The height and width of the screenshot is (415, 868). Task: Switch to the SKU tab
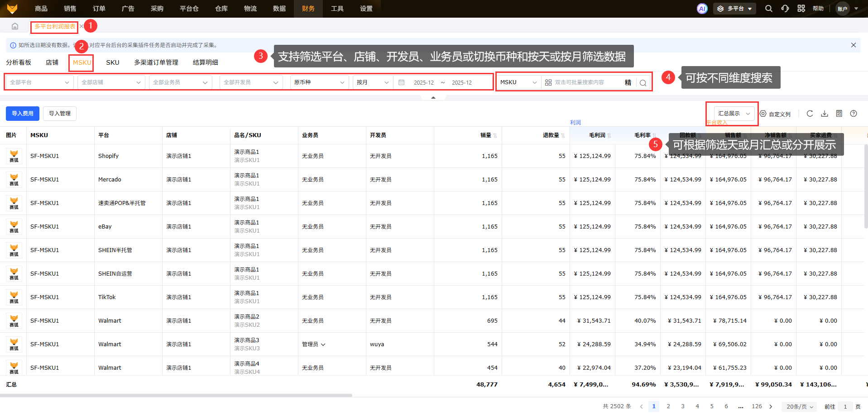[113, 62]
